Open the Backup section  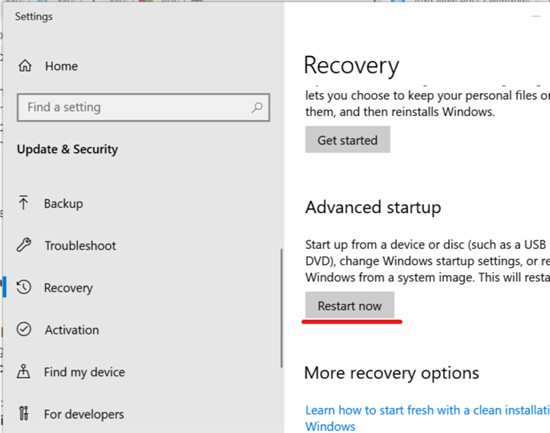click(63, 204)
